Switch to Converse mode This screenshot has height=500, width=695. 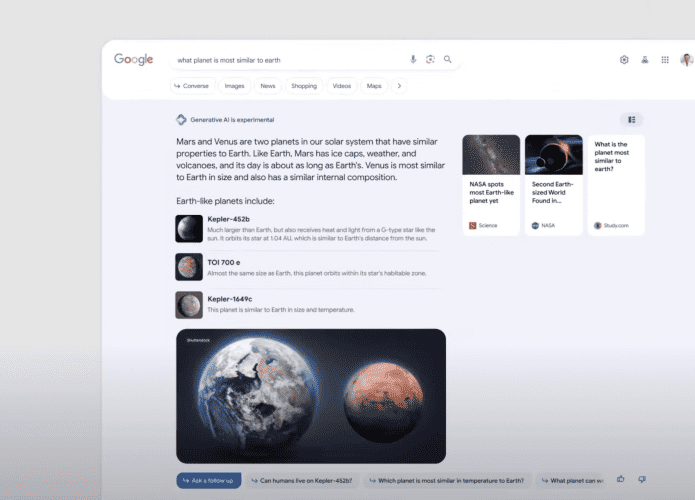tap(192, 86)
